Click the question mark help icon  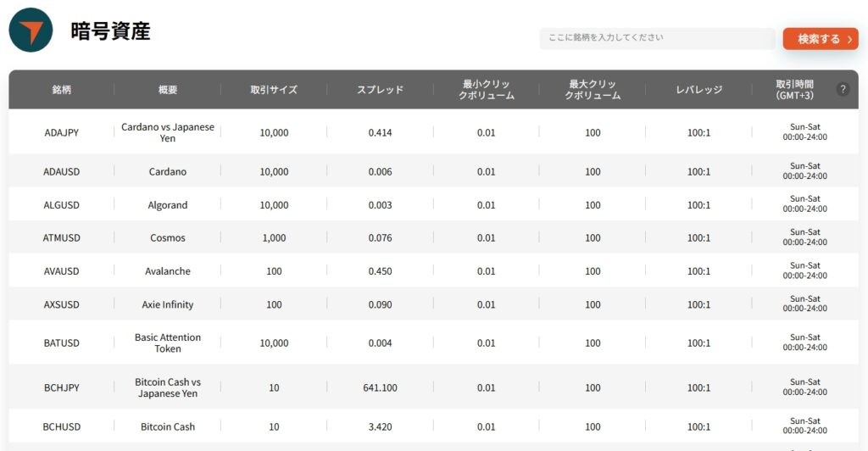click(x=842, y=90)
